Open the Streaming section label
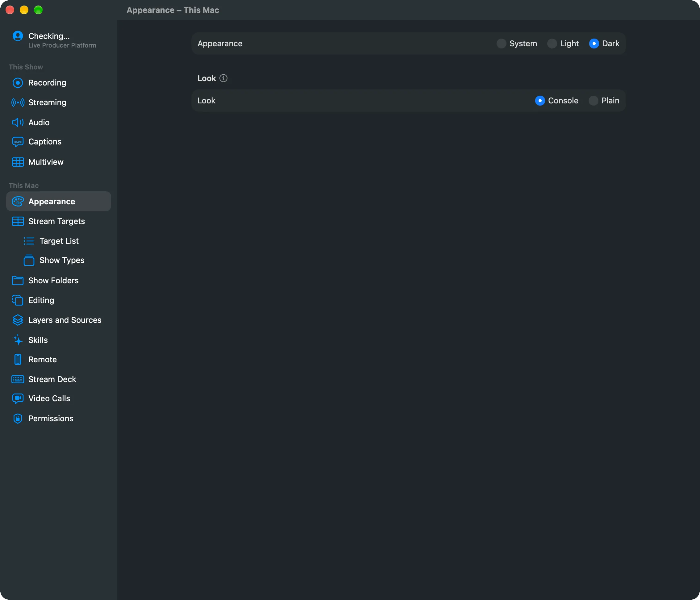Image resolution: width=700 pixels, height=600 pixels. click(x=47, y=102)
